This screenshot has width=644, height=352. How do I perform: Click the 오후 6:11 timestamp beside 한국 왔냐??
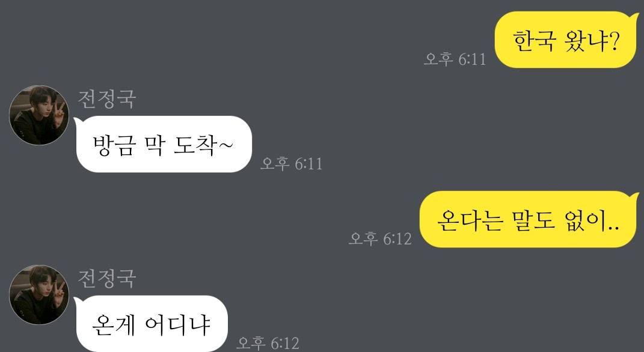coord(455,59)
